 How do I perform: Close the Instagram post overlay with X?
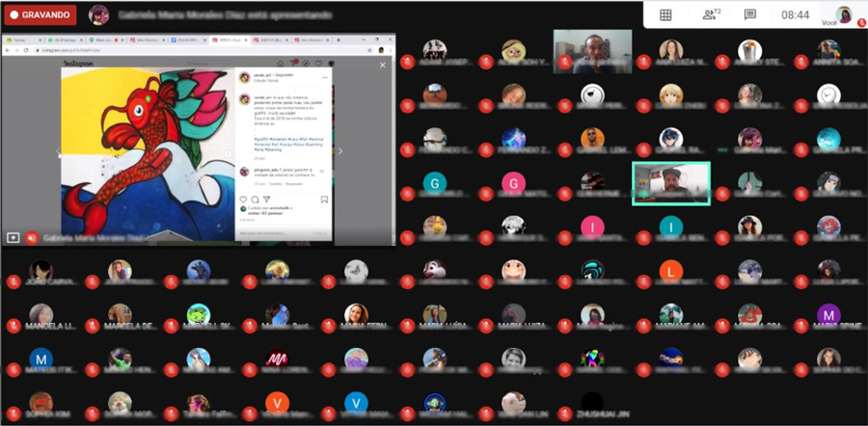click(x=382, y=65)
